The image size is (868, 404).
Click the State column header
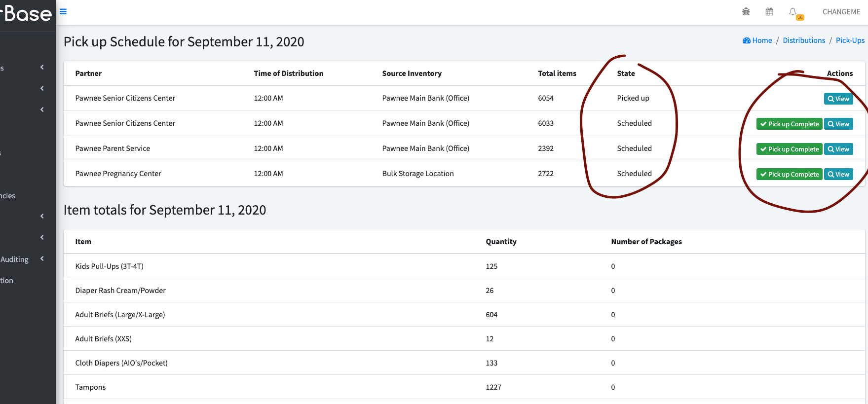point(626,73)
